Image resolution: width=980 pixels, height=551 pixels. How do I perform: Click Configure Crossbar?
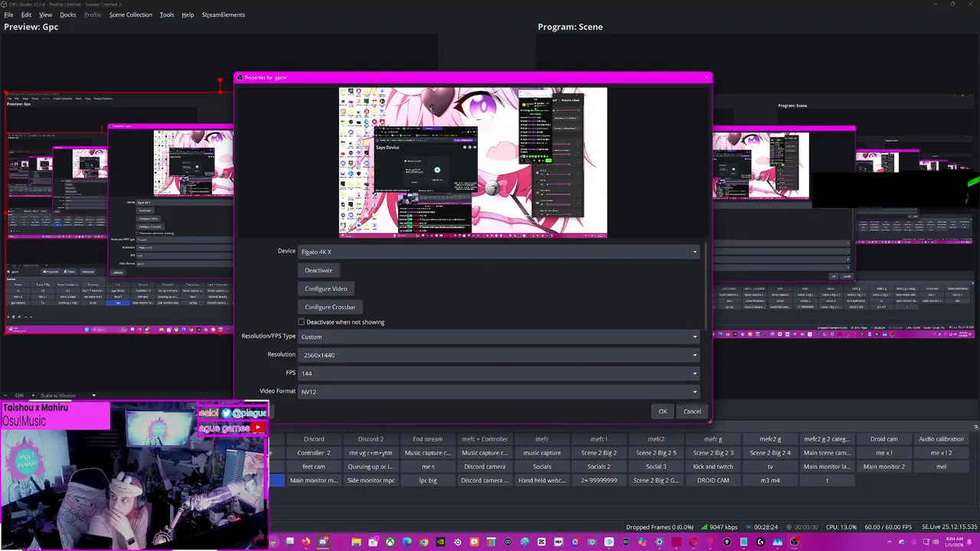click(330, 307)
